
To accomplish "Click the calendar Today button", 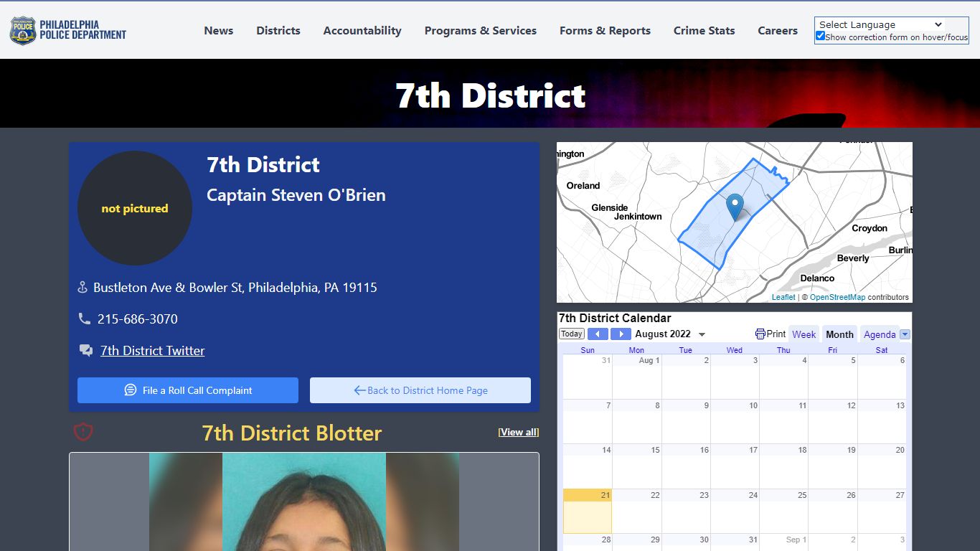I will click(x=572, y=334).
